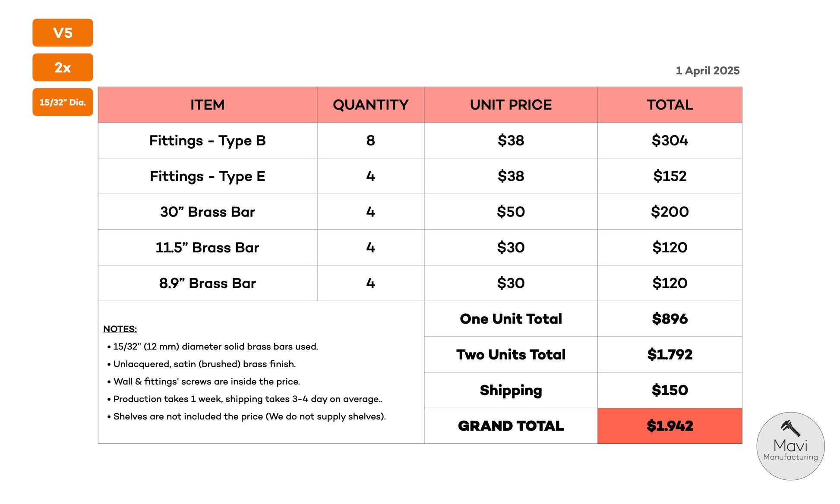Click the $896 one unit total
The height and width of the screenshot is (504, 840).
669,319
